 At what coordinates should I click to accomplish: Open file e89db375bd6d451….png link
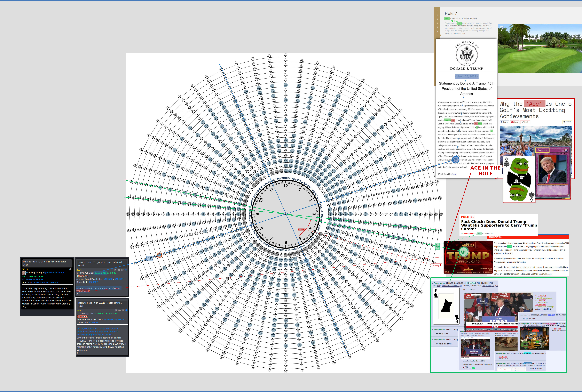coord(535,326)
